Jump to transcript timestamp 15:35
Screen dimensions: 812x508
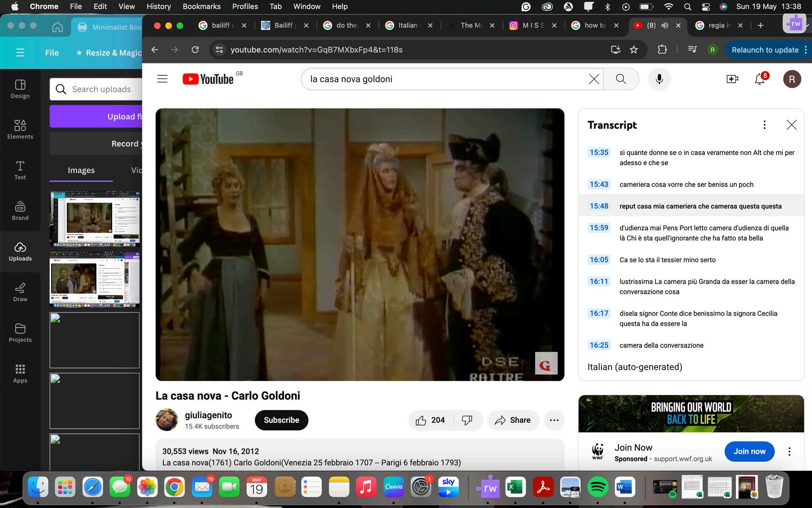coord(599,152)
